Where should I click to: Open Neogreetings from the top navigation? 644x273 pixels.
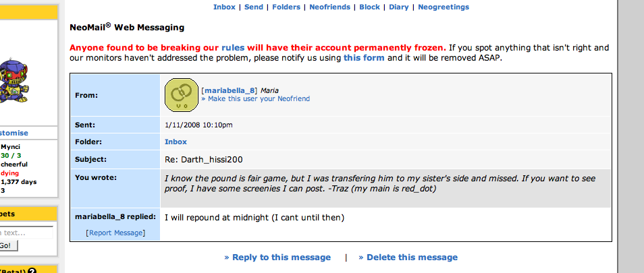pos(443,7)
